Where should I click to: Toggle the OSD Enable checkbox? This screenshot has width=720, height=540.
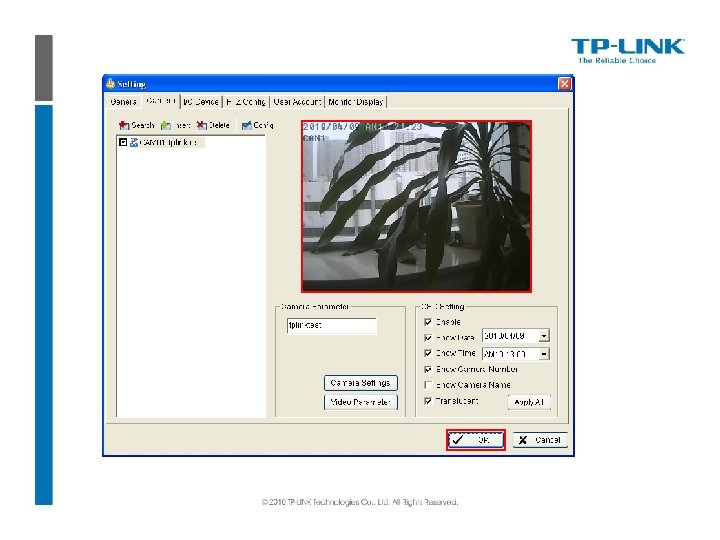click(x=428, y=322)
